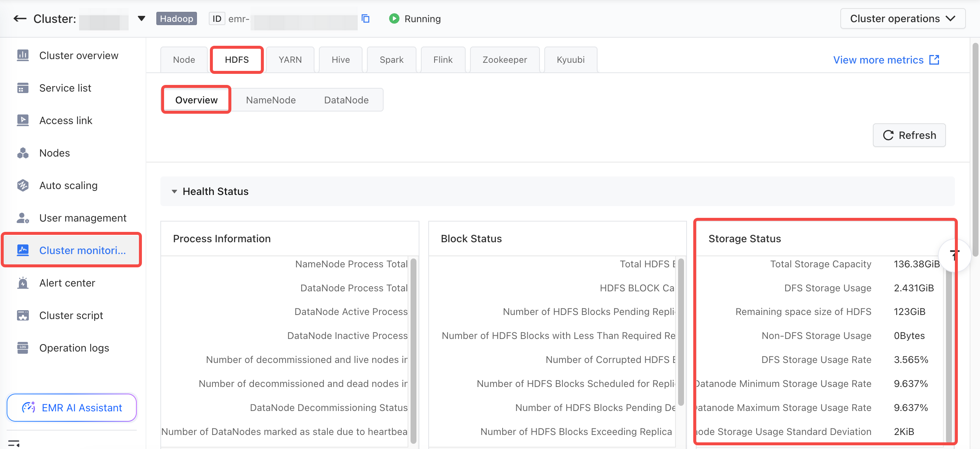Image resolution: width=980 pixels, height=449 pixels.
Task: Click the external link icon beside View more metrics
Action: [934, 60]
